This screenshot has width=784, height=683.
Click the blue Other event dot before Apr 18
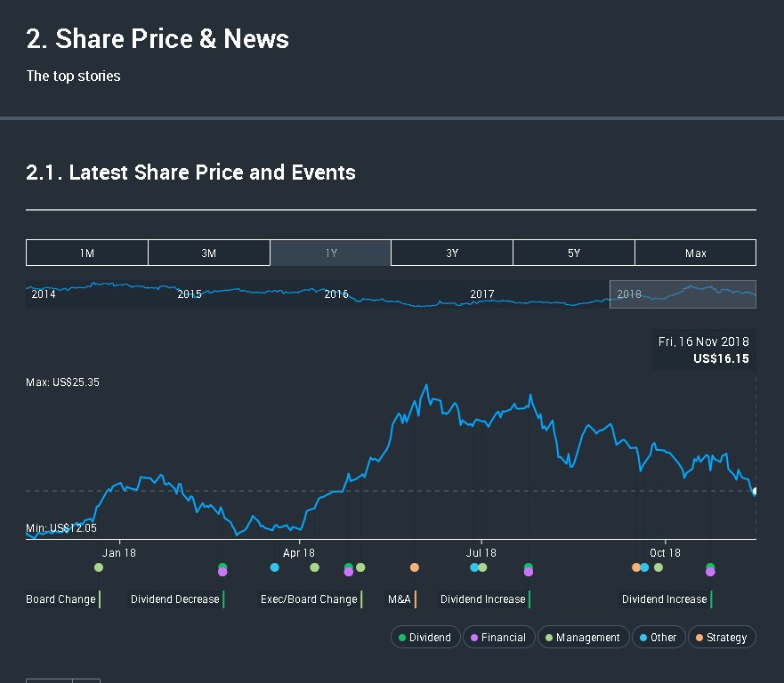(274, 567)
